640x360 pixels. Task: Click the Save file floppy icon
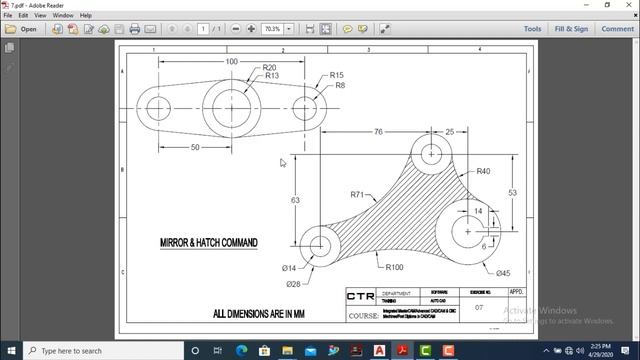(119, 29)
